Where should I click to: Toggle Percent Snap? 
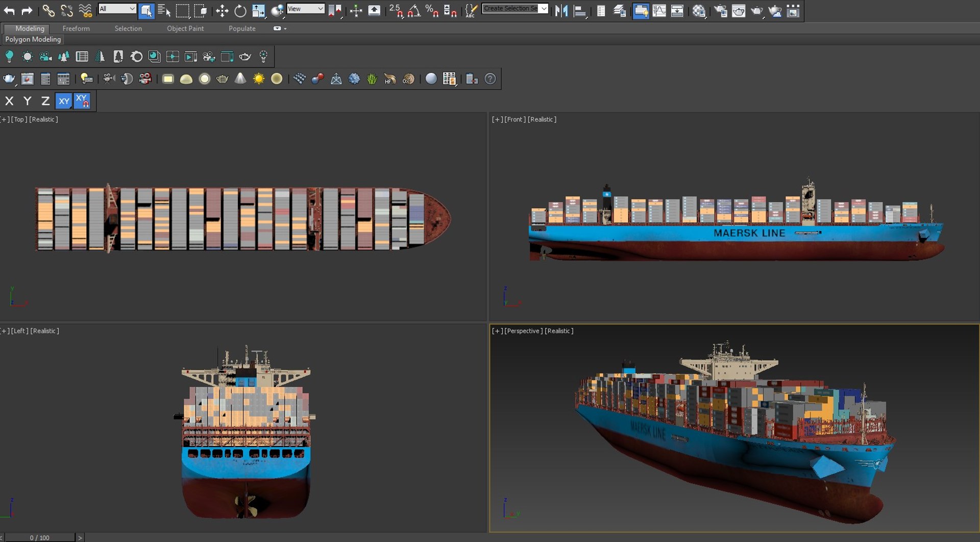tap(432, 11)
